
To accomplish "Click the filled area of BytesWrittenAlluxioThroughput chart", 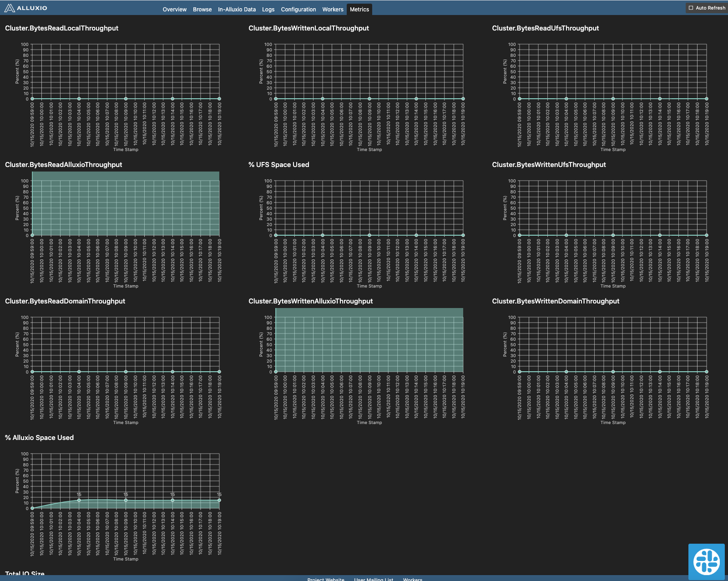I will (369, 341).
